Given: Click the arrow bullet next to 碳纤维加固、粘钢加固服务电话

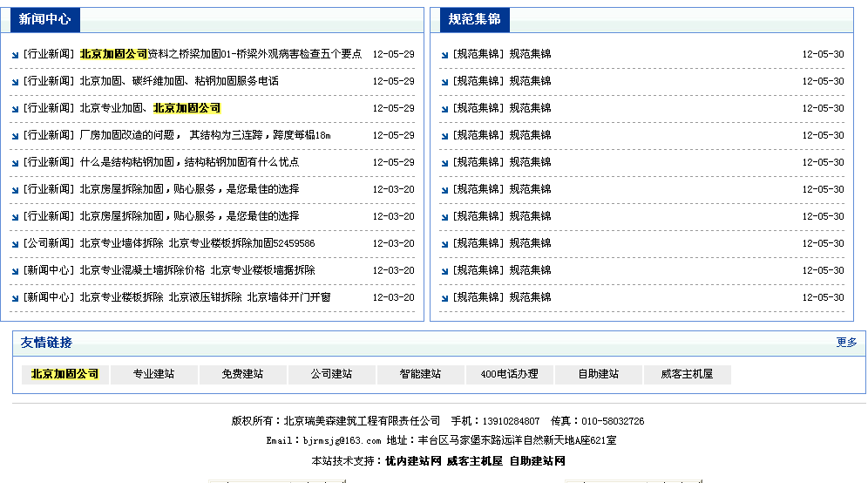Looking at the screenshot, I should tap(16, 82).
